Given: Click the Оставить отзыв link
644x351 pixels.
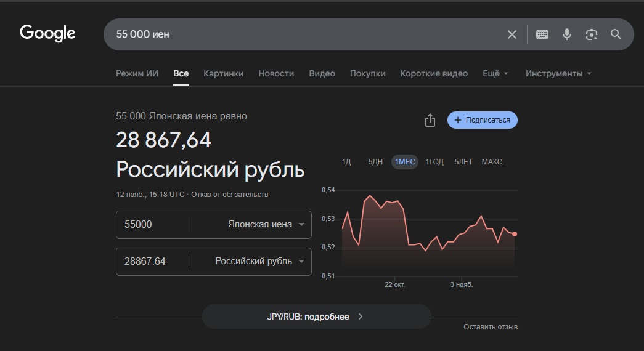Looking at the screenshot, I should [491, 327].
